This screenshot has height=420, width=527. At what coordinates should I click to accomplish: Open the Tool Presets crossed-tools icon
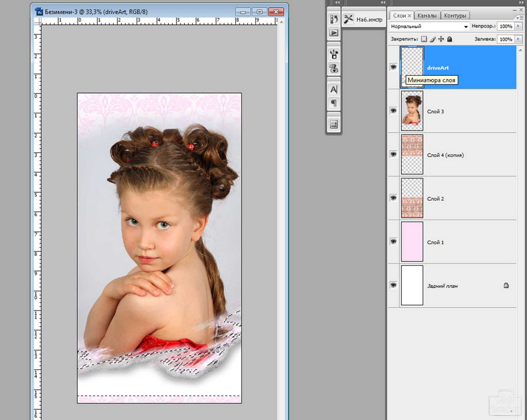pyautogui.click(x=348, y=19)
